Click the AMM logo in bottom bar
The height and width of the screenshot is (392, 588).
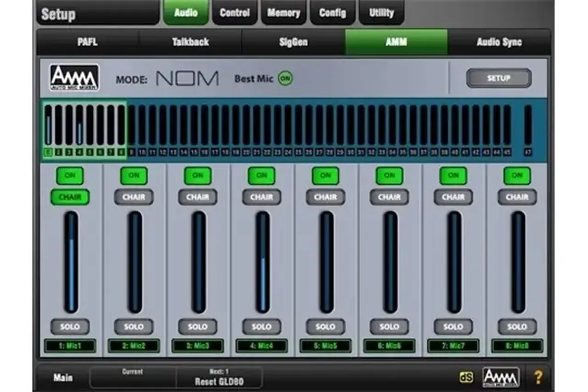(501, 377)
